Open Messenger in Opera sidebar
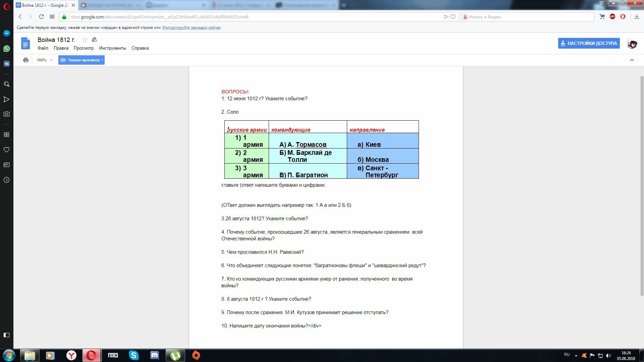This screenshot has width=644, height=362. pos(6,34)
